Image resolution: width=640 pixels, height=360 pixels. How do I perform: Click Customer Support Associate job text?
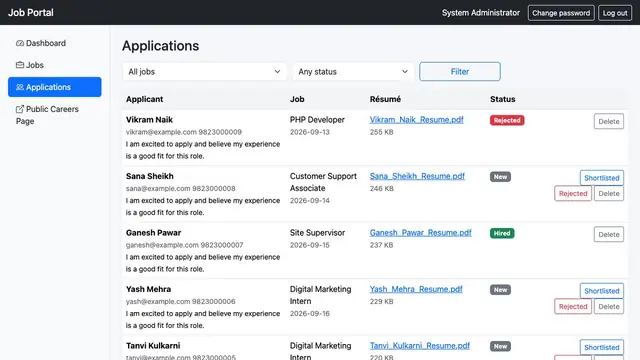[x=323, y=182]
